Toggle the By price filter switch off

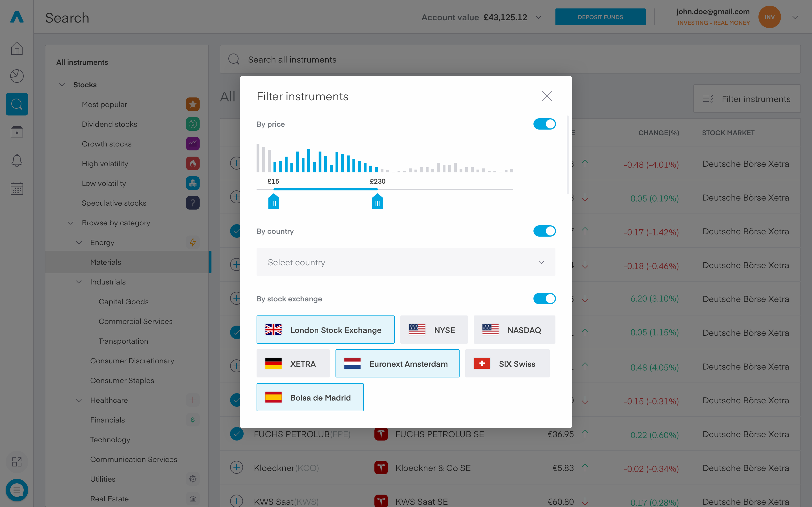point(544,124)
